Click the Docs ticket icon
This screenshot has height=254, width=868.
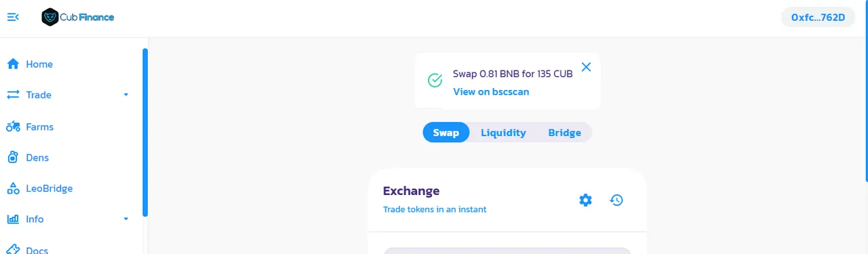13,249
